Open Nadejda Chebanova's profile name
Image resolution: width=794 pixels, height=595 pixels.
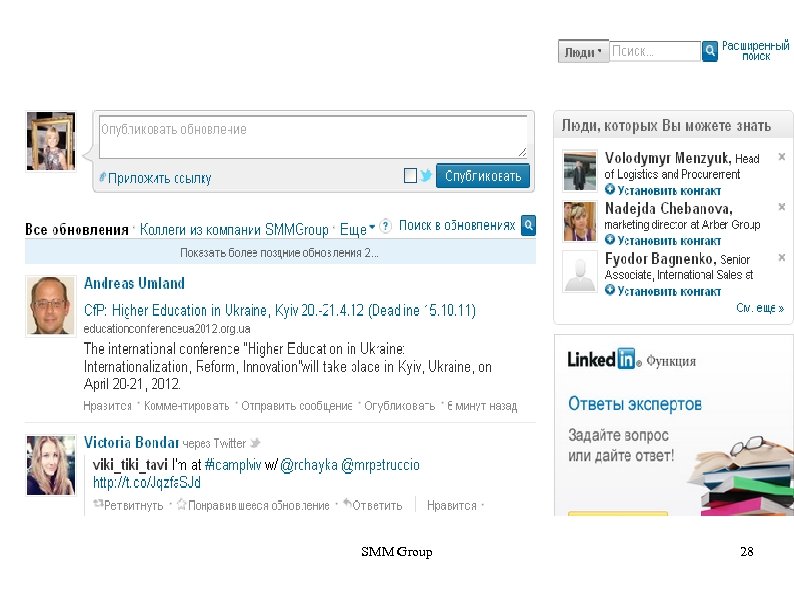[x=669, y=209]
